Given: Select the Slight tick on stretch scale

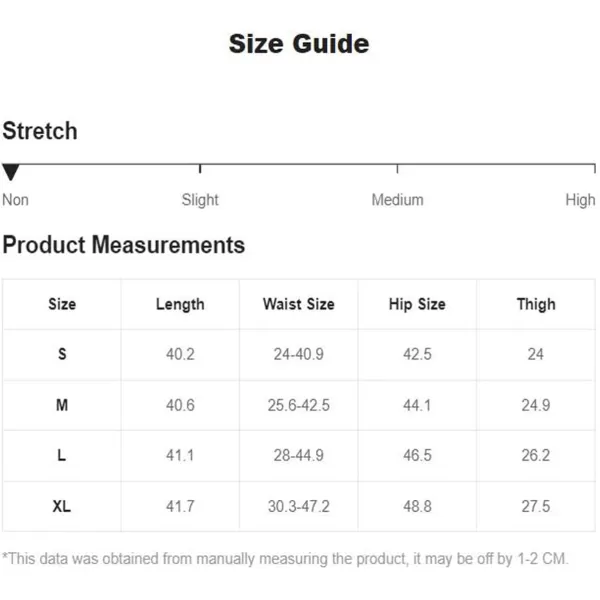Looking at the screenshot, I should coord(200,169).
